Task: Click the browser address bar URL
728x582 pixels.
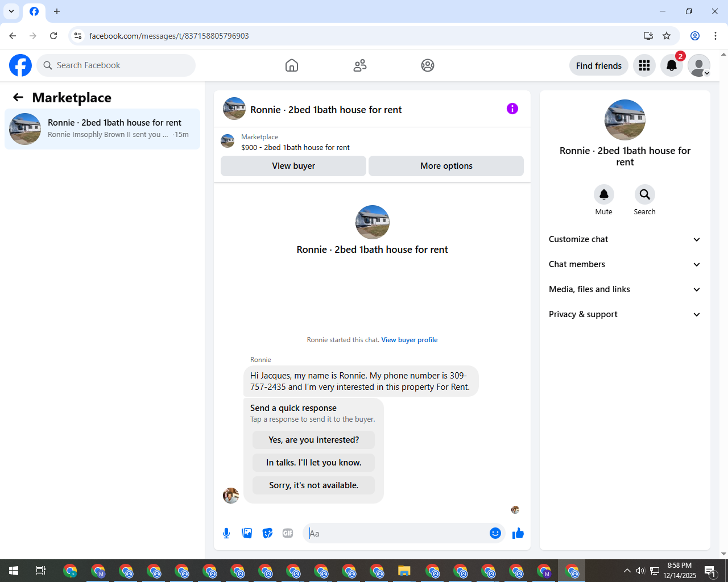Action: [169, 36]
